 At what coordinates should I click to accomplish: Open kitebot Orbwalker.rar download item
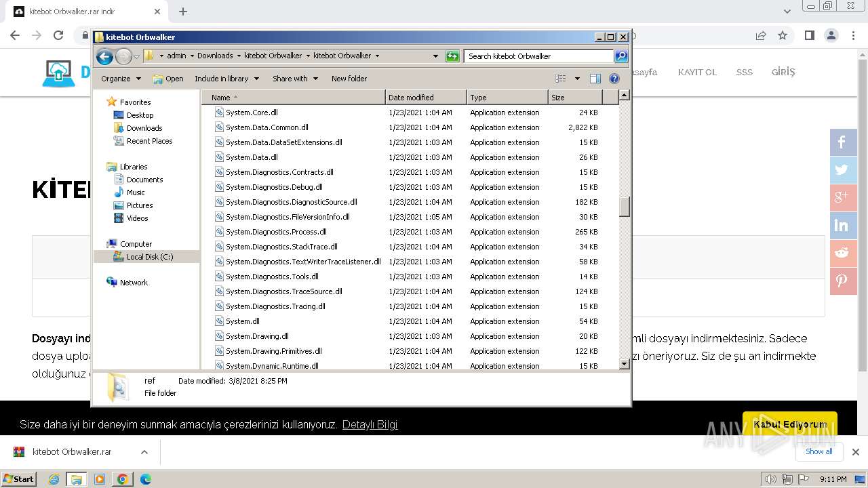[71, 452]
